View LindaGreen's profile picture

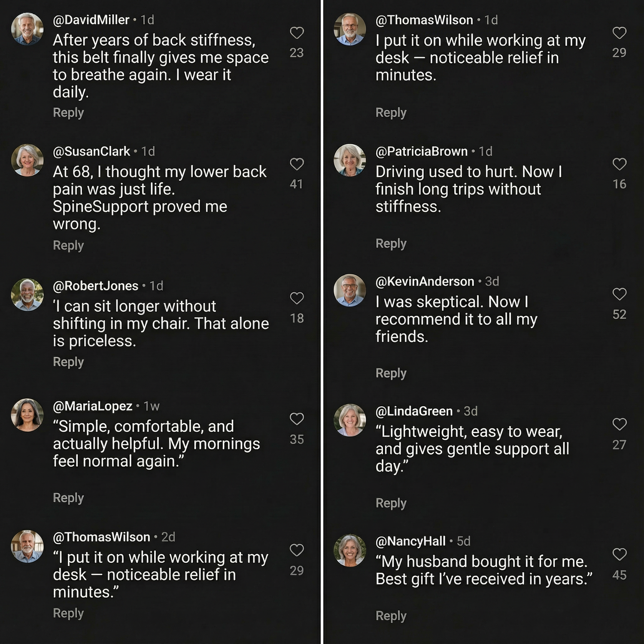(350, 420)
